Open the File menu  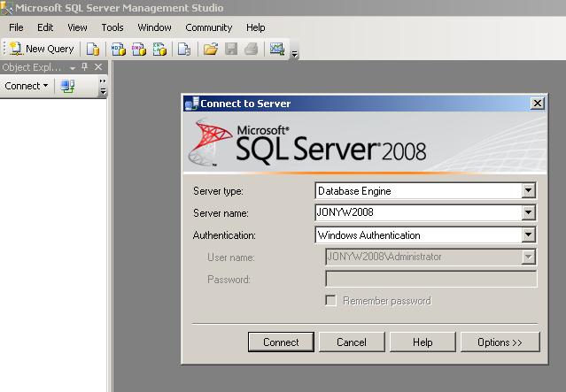pyautogui.click(x=16, y=27)
